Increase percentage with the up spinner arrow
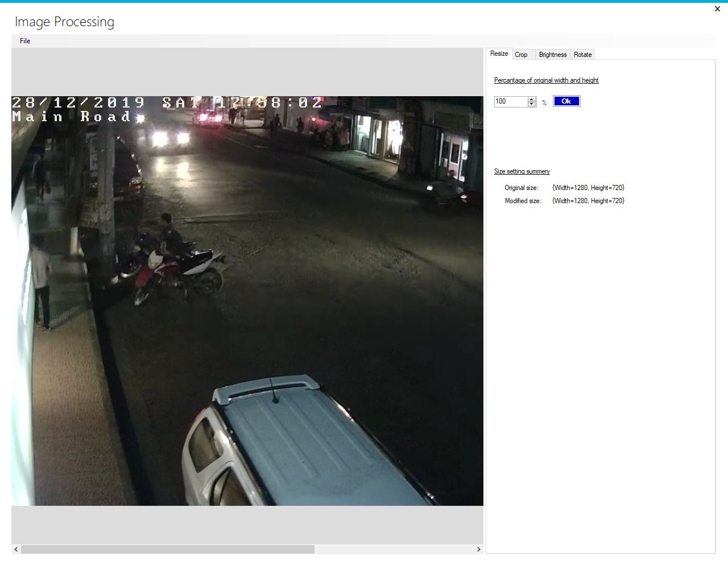The width and height of the screenshot is (728, 565). (532, 99)
